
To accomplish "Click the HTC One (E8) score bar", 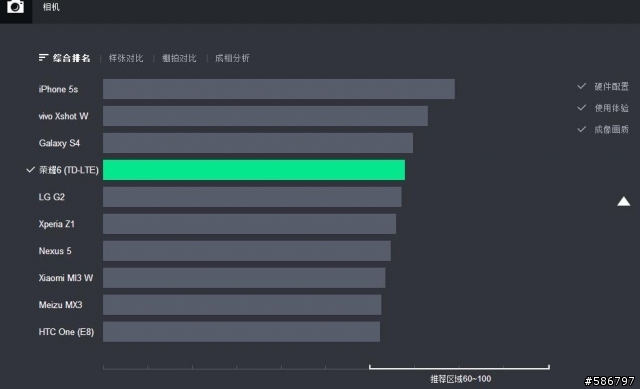I will pyautogui.click(x=241, y=331).
